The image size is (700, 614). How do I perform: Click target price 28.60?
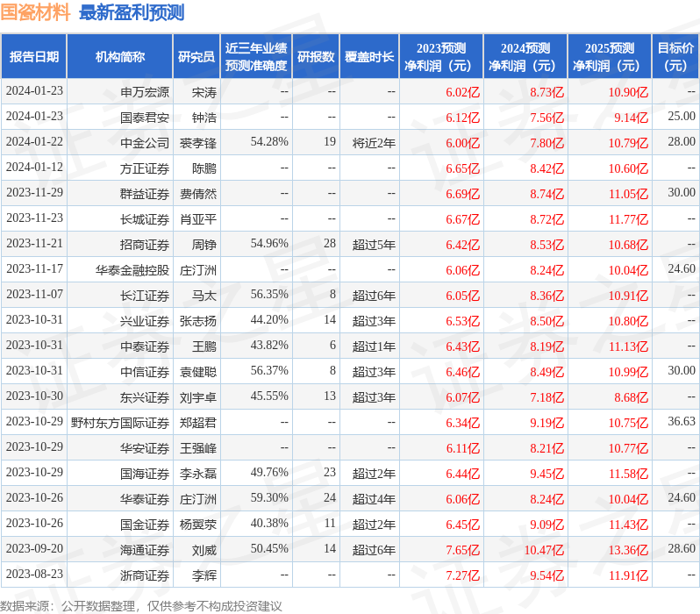pyautogui.click(x=682, y=549)
